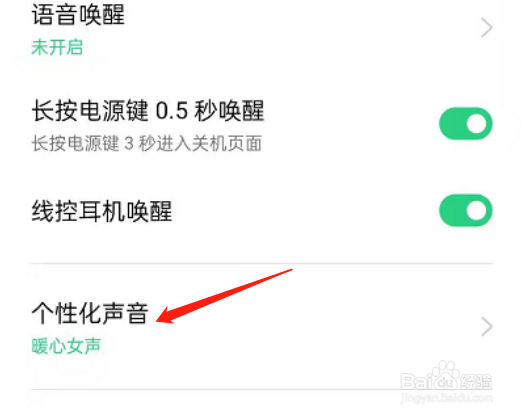522x416 pixels.
Task: Tap the 线控耳机唤醒 label text
Action: (x=102, y=211)
